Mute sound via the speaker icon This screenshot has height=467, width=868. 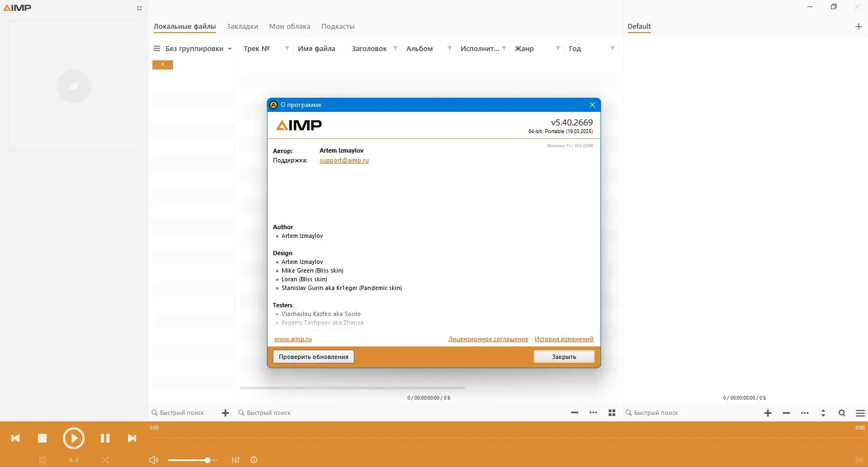[154, 460]
